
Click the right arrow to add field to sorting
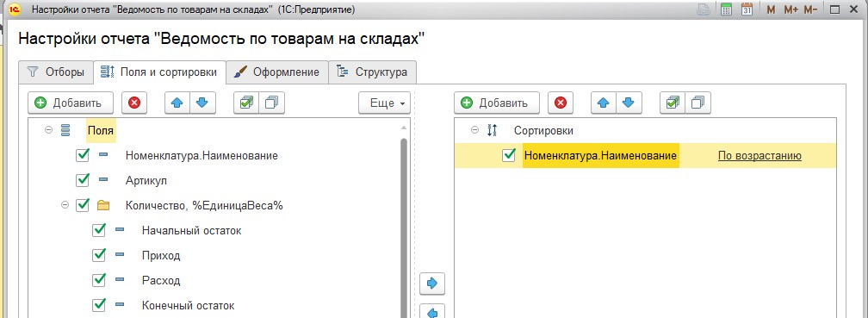click(432, 284)
